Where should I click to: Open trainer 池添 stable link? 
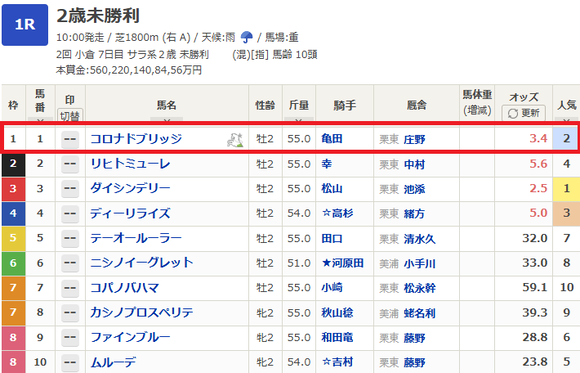(x=414, y=189)
